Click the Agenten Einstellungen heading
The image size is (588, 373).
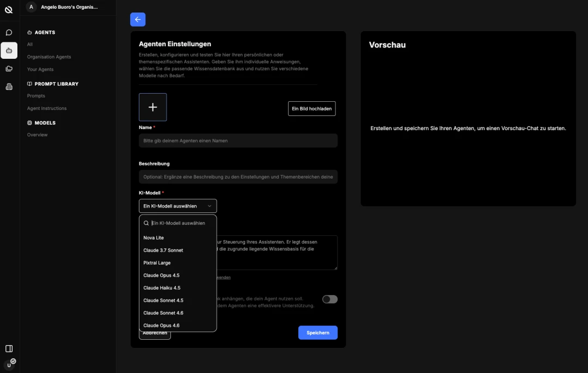click(x=175, y=44)
